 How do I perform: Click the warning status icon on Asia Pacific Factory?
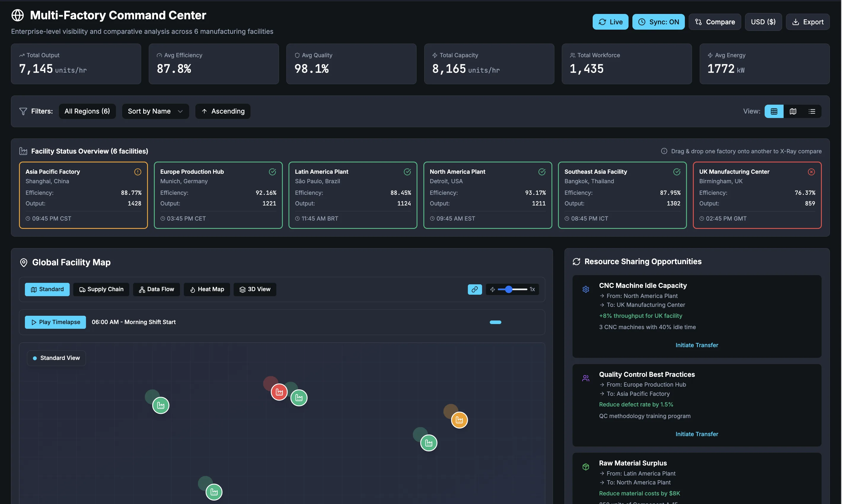click(138, 172)
